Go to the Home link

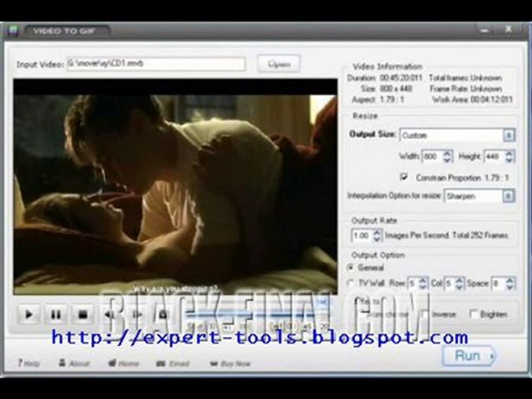[124, 364]
